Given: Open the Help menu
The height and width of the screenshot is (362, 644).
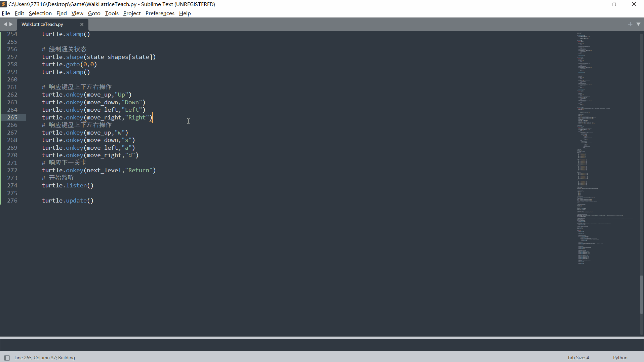Looking at the screenshot, I should [x=185, y=13].
